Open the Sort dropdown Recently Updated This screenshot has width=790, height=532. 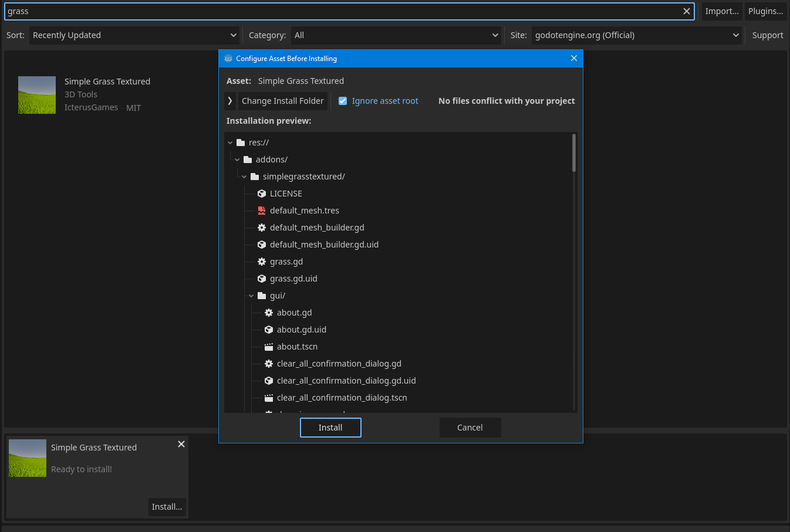(134, 35)
